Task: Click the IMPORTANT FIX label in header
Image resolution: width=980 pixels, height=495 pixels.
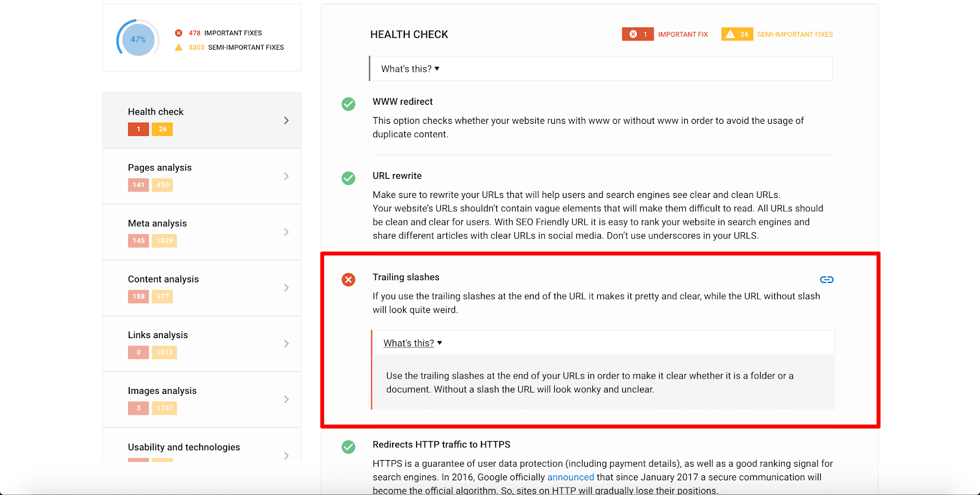Action: [683, 34]
